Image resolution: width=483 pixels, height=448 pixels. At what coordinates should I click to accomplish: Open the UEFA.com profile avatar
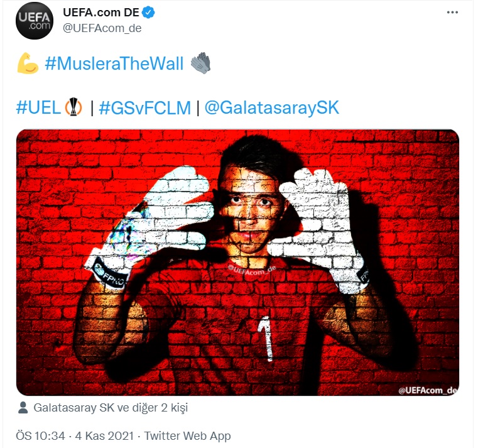tap(35, 21)
